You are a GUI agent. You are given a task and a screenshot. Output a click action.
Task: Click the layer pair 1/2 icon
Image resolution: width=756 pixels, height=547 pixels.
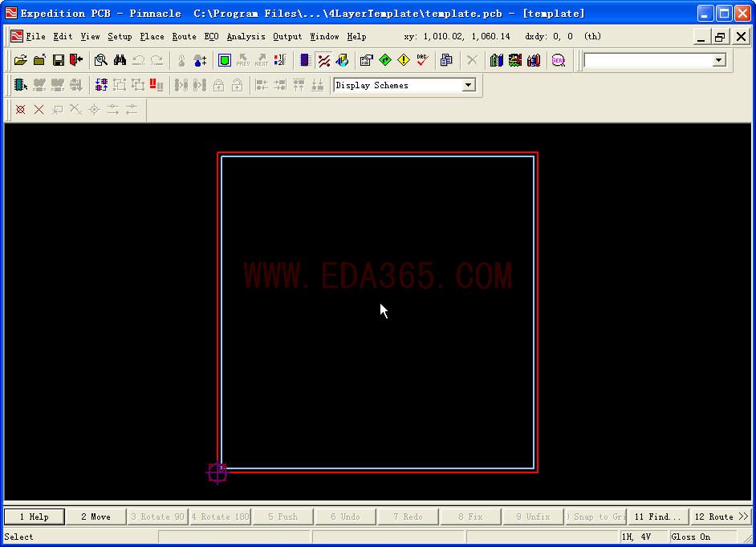[x=279, y=60]
